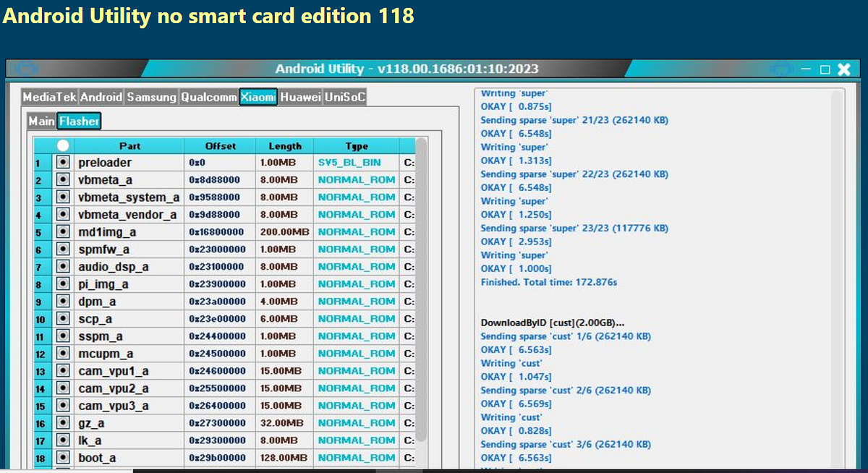
Task: Click the Android Utility icon in the title bar
Action: [27, 69]
